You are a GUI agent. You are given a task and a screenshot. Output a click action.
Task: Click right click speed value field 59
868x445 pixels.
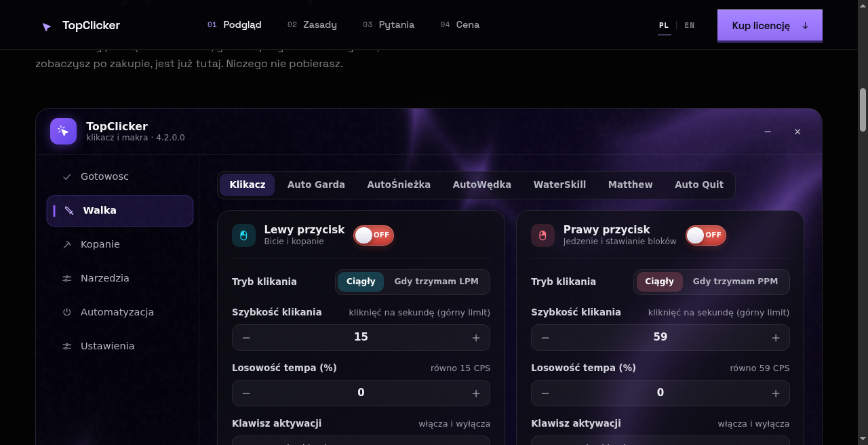pyautogui.click(x=660, y=337)
